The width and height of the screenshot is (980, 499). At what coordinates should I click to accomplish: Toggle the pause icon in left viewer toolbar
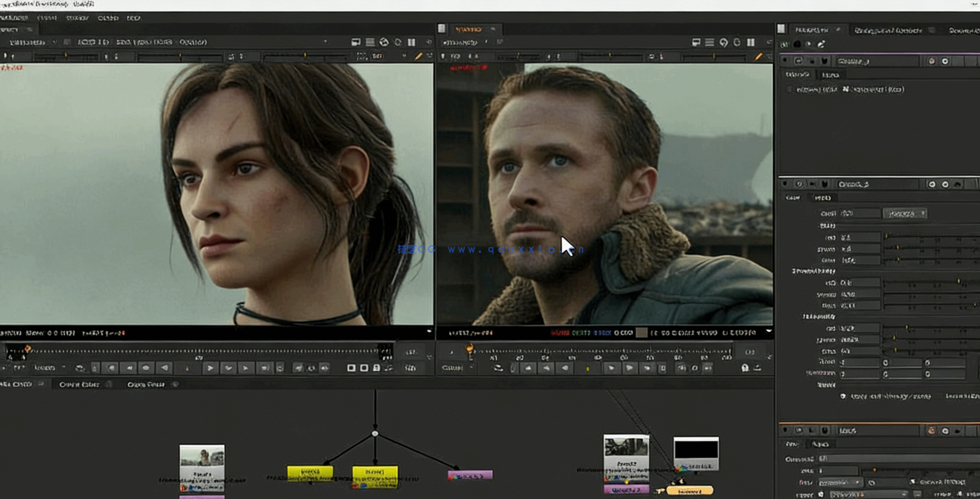412,42
